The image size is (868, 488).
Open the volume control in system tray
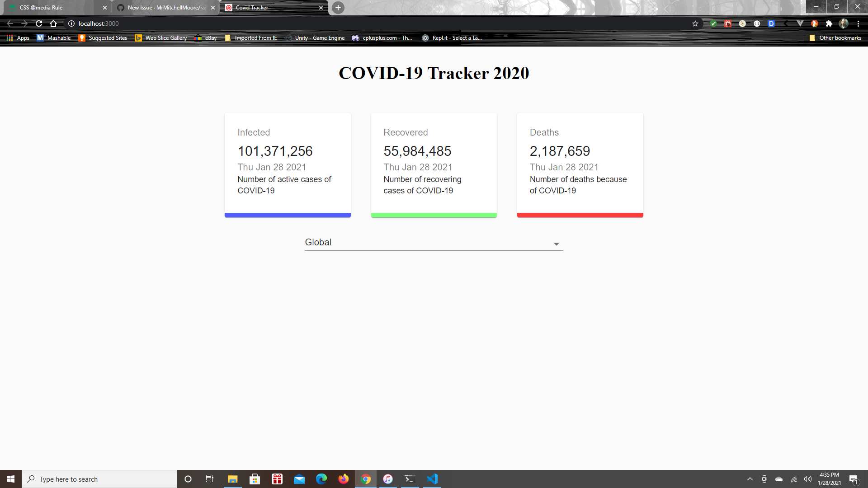click(808, 479)
